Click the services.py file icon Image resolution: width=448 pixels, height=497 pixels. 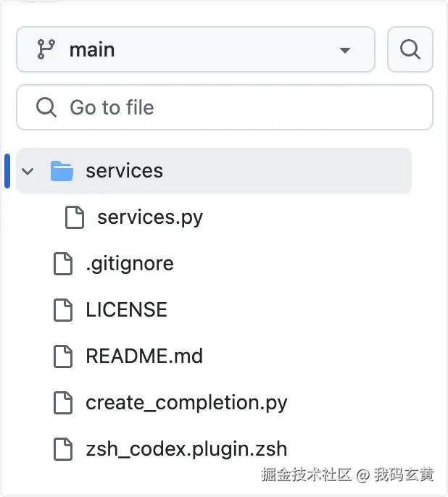(x=75, y=217)
